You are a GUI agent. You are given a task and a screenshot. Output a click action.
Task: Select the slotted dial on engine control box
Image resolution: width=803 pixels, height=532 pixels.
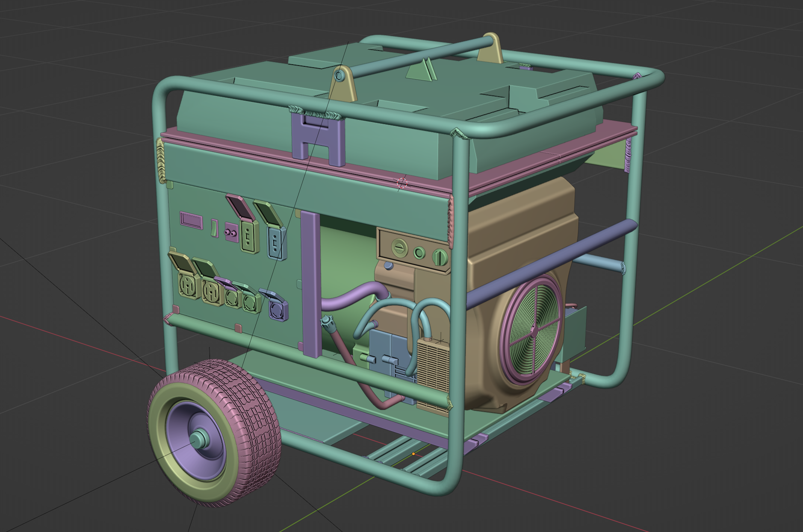pos(400,249)
